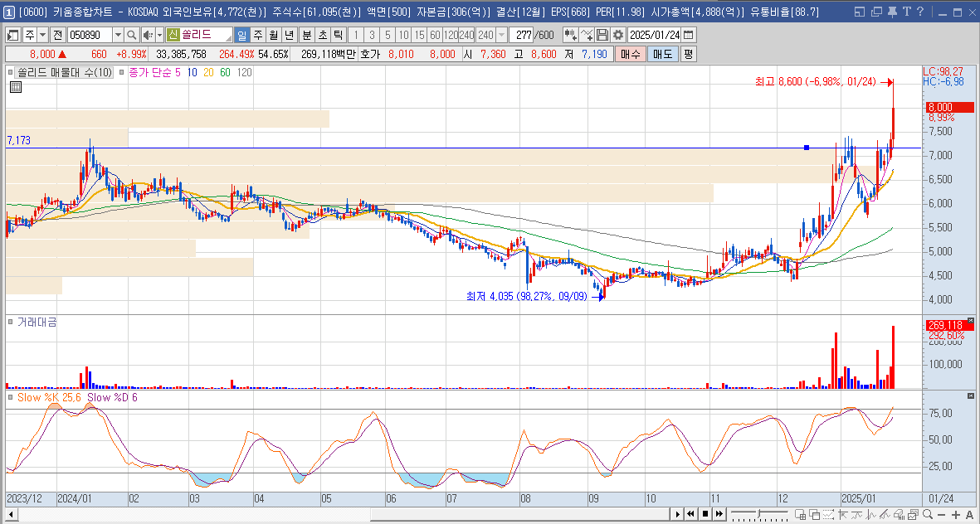This screenshot has height=524, width=980.
Task: Click the save chart floppy icon
Action: pos(602,35)
